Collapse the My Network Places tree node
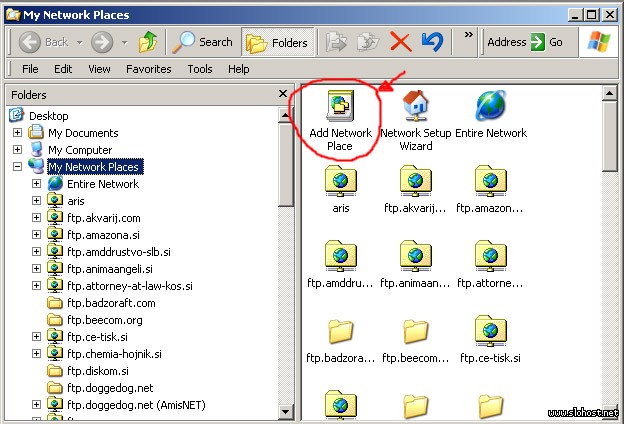 tap(18, 166)
